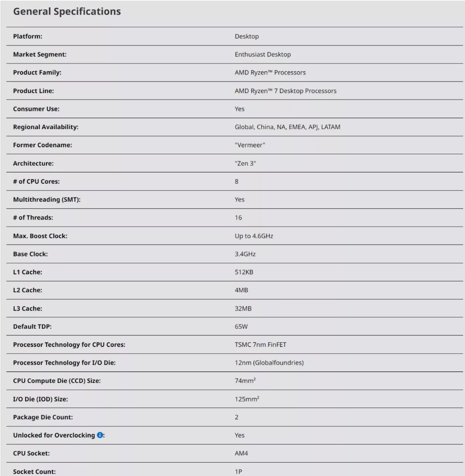The height and width of the screenshot is (476, 465).
Task: Click the info icon beside Unlocked for Overclocking
Action: [x=100, y=435]
